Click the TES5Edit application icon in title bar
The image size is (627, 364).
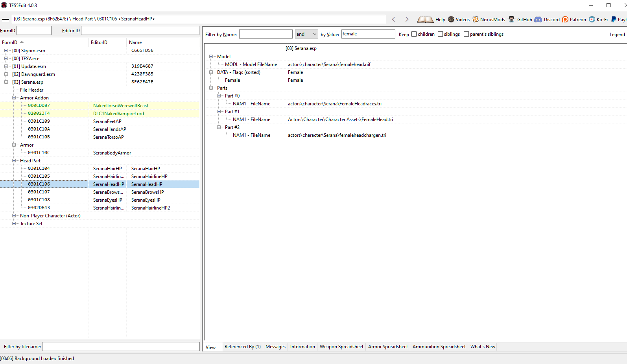click(4, 5)
